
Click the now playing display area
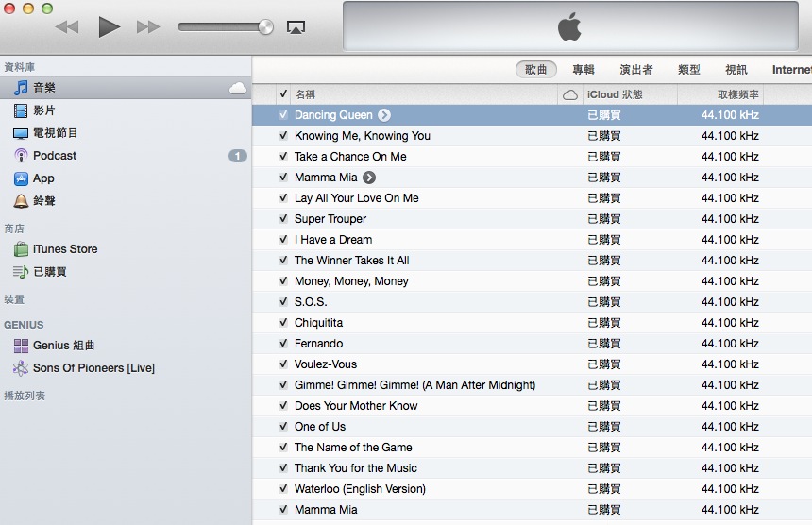(570, 25)
